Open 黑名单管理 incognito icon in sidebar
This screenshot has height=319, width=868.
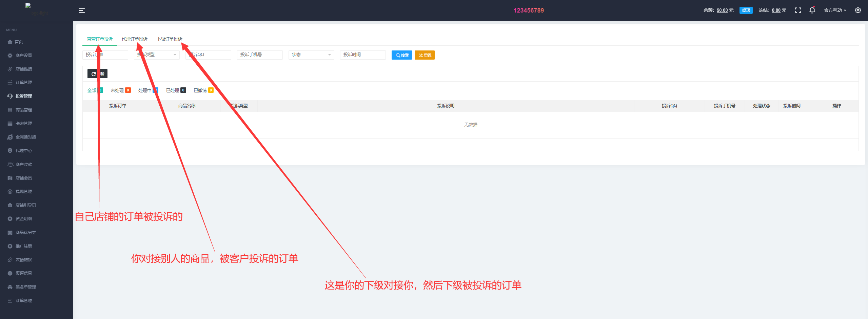coord(10,287)
